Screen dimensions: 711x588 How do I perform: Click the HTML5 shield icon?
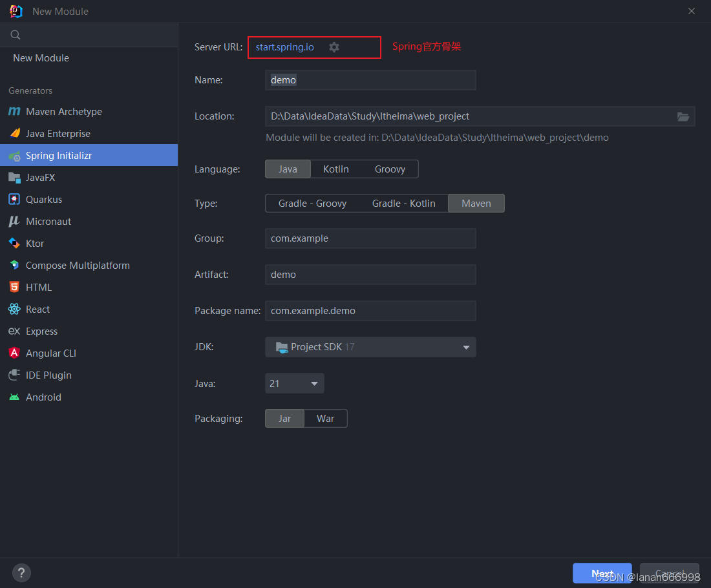click(14, 287)
